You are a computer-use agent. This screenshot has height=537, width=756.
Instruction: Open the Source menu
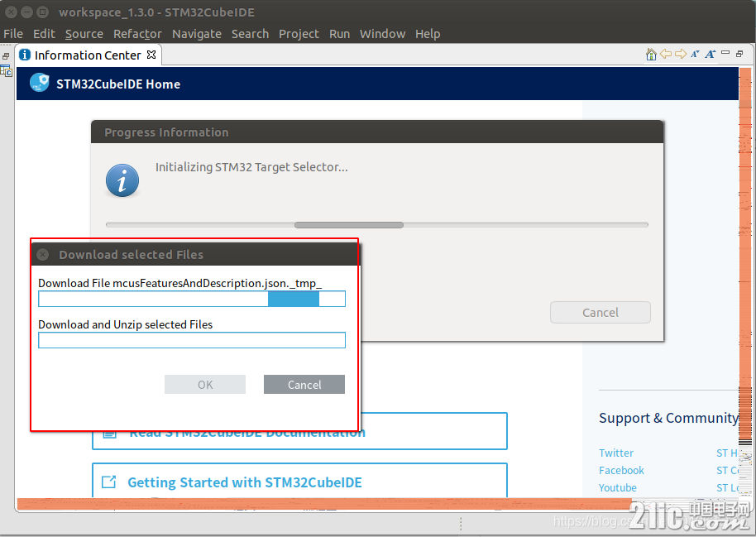coord(84,34)
